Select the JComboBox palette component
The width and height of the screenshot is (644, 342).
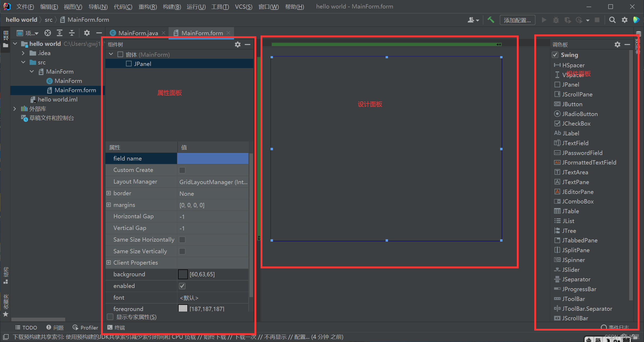[578, 201]
